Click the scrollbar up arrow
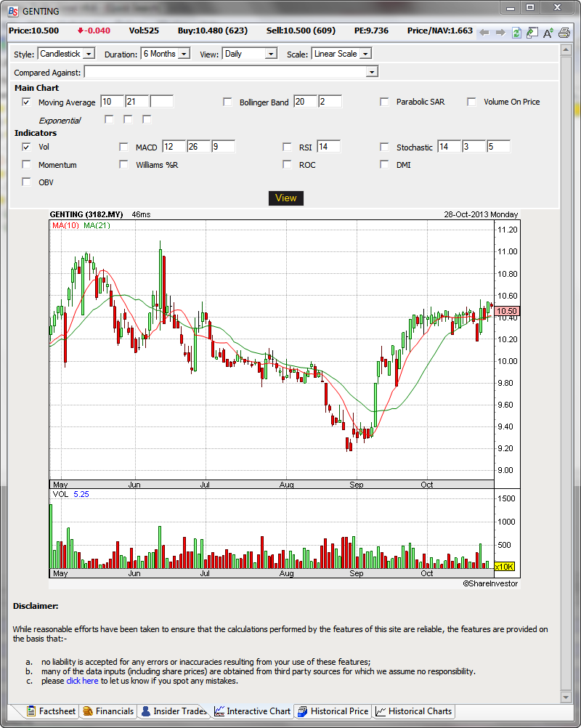 566,49
